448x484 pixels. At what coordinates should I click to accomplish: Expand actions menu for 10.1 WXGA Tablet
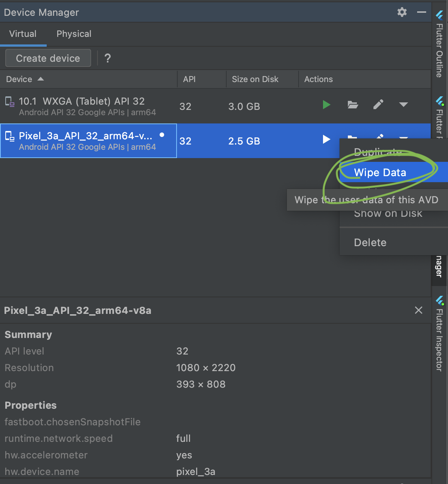tap(404, 105)
